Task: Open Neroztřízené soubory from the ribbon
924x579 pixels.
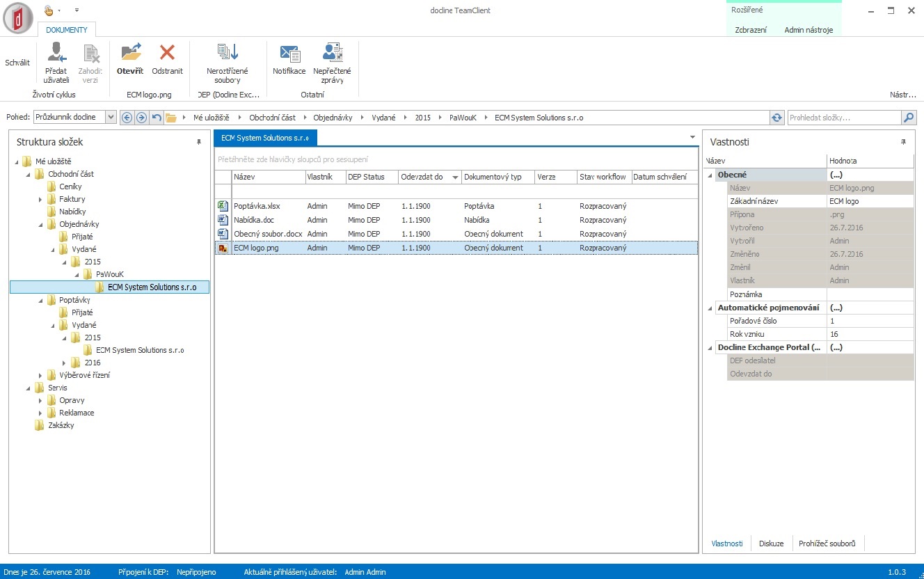Action: [x=228, y=54]
